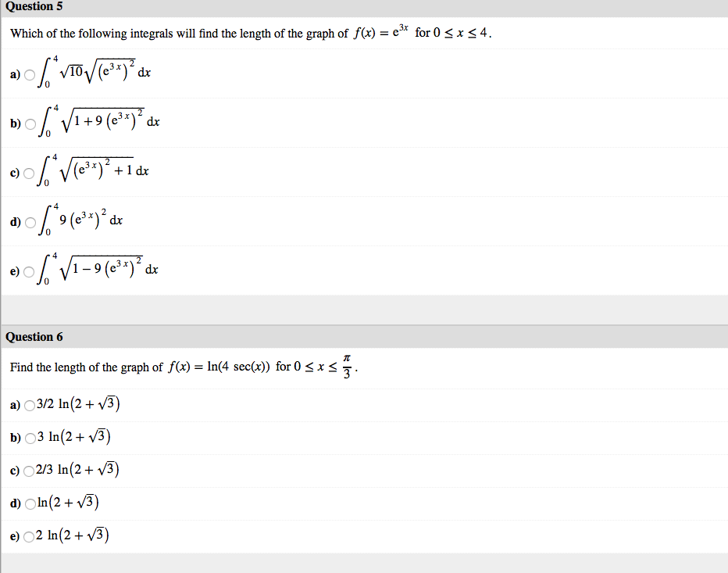Choose answer b, 3 ln(2+√3)

click(30, 437)
